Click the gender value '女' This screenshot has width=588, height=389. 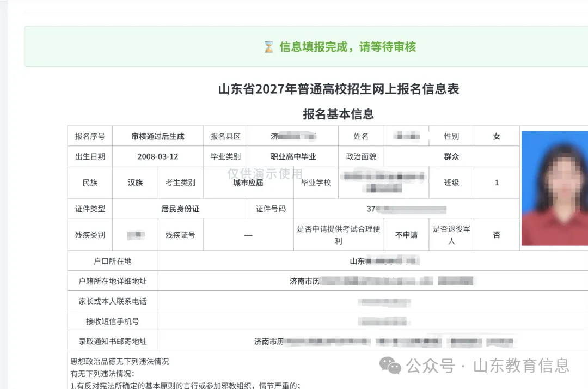[x=497, y=137]
